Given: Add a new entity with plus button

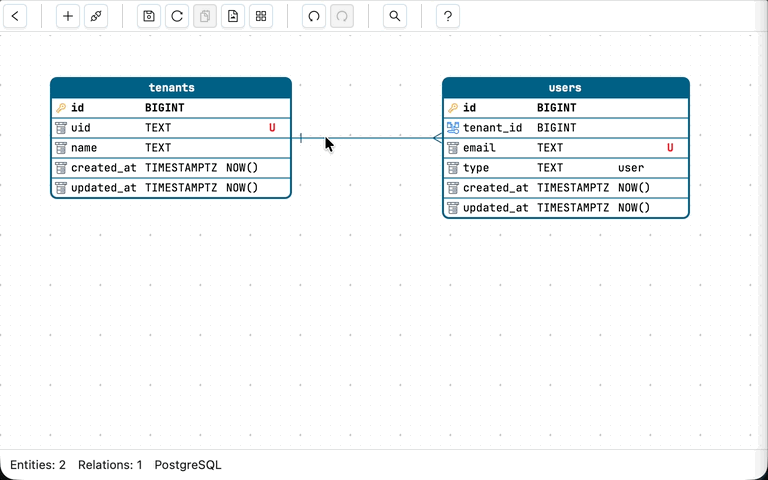Looking at the screenshot, I should (x=68, y=16).
